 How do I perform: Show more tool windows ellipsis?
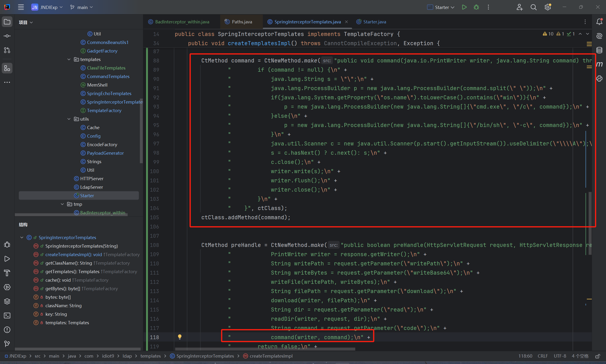pos(7,82)
